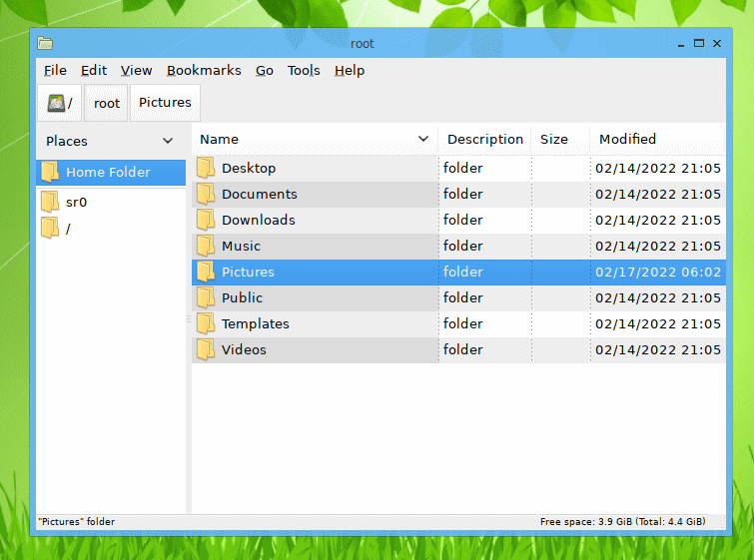Click the Desktop folder icon
Screen dimensions: 754x560
pyautogui.click(x=206, y=168)
